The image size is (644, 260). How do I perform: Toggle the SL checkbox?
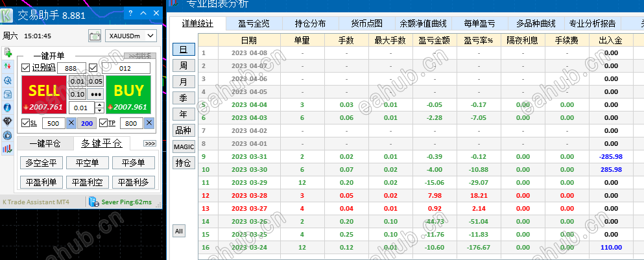(25, 123)
